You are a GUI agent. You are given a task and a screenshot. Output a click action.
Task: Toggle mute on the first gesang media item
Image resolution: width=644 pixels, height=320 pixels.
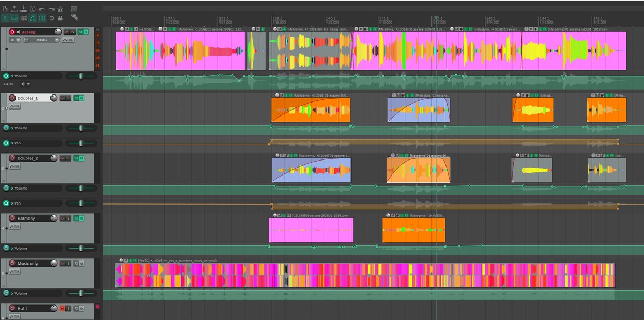[126, 29]
